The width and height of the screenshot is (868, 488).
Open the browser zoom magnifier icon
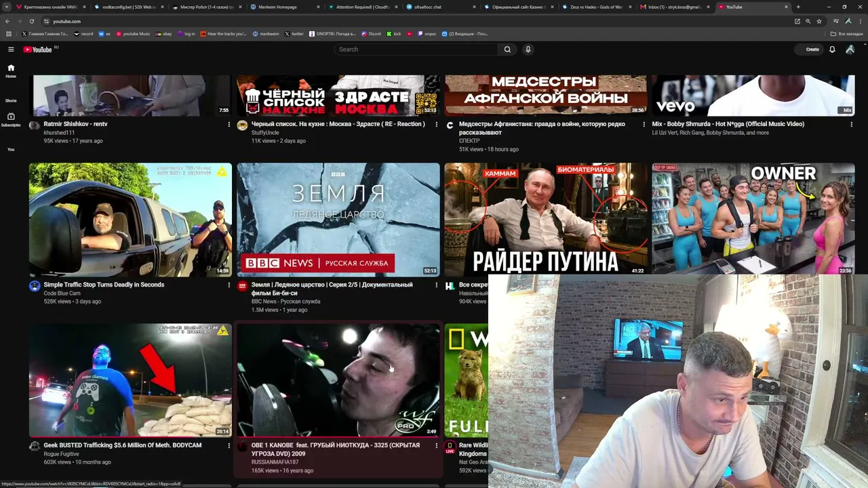click(808, 21)
